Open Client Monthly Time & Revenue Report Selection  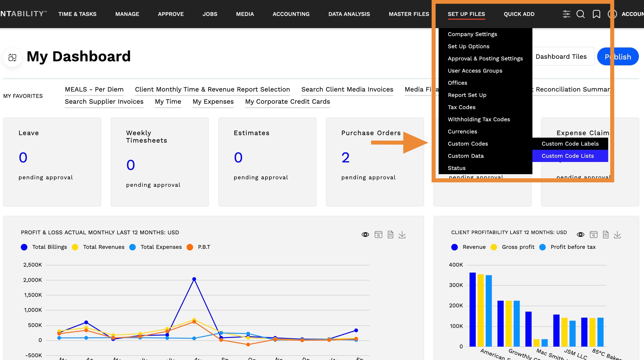click(212, 90)
